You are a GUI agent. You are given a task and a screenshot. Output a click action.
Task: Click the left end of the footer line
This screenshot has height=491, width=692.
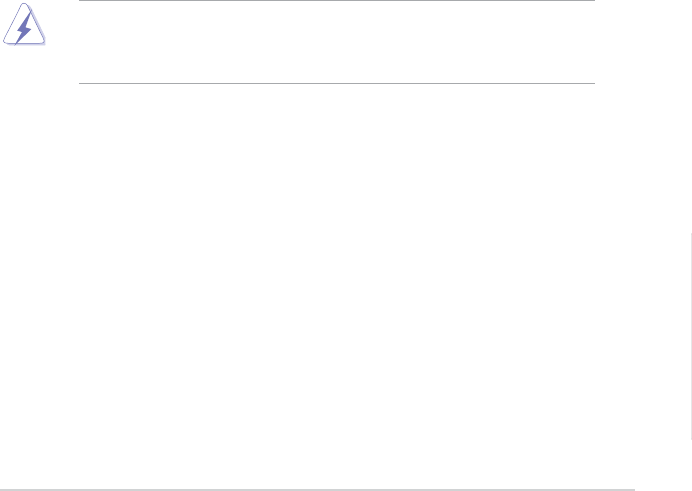point(2,489)
